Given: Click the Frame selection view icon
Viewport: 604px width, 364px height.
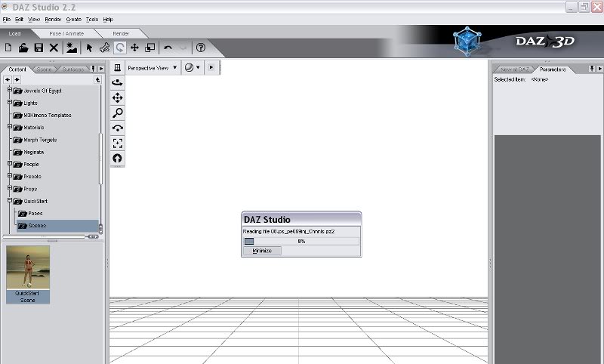Looking at the screenshot, I should click(x=117, y=143).
